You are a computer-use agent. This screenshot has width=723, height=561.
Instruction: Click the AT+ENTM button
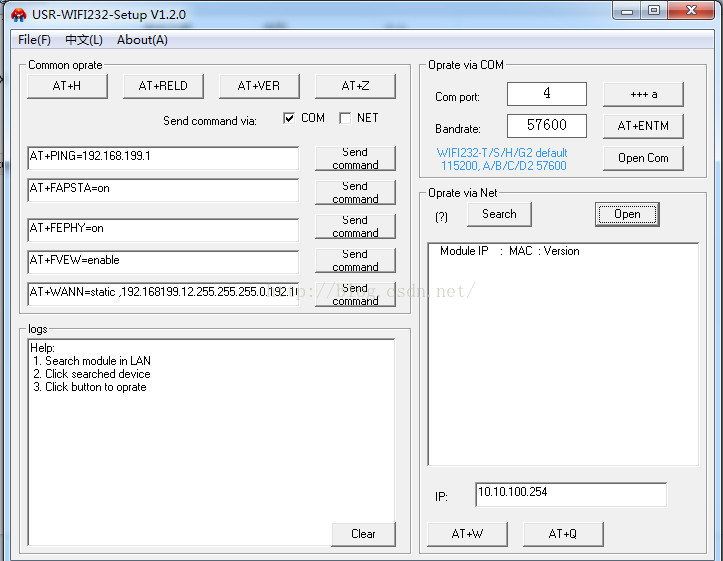pos(643,126)
